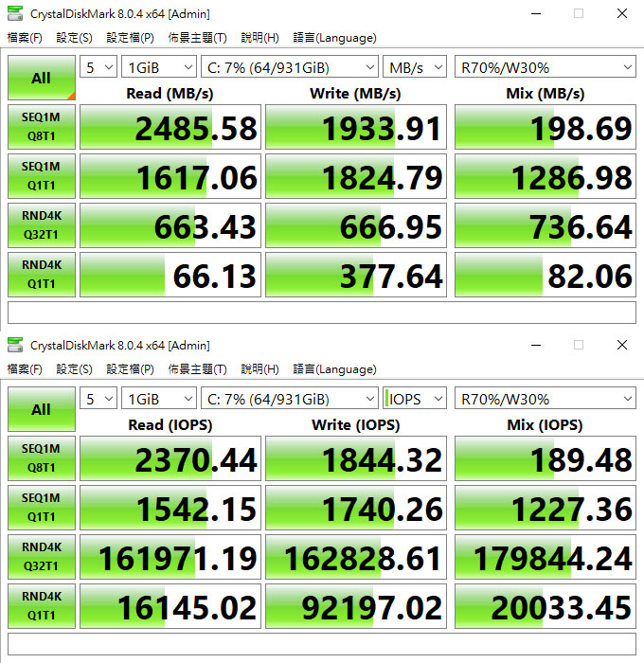Open 設定(S) menu in top window

click(75, 38)
